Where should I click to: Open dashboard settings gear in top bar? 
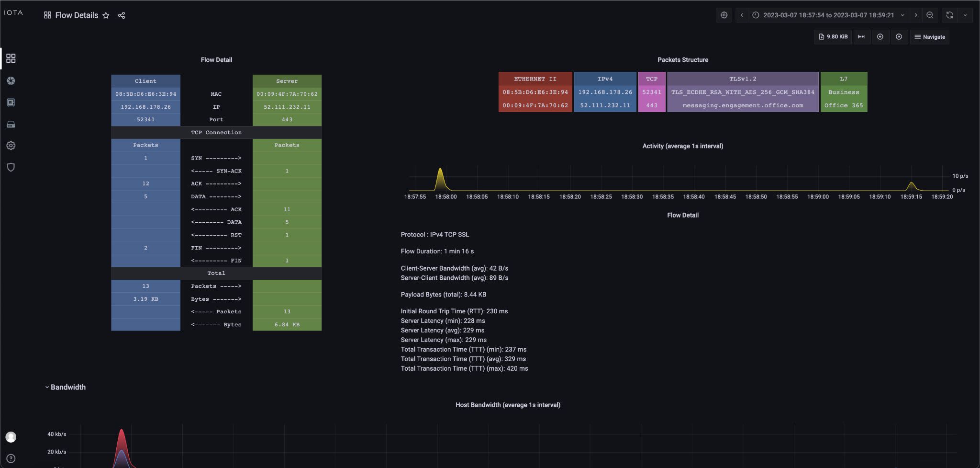pos(724,15)
